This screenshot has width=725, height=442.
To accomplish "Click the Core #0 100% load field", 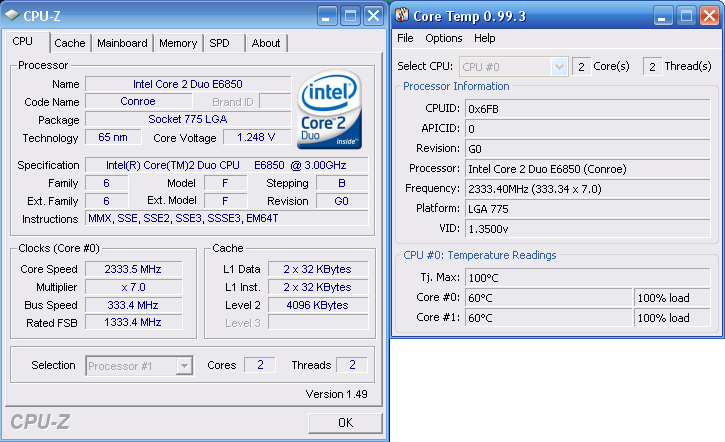I will tap(672, 298).
